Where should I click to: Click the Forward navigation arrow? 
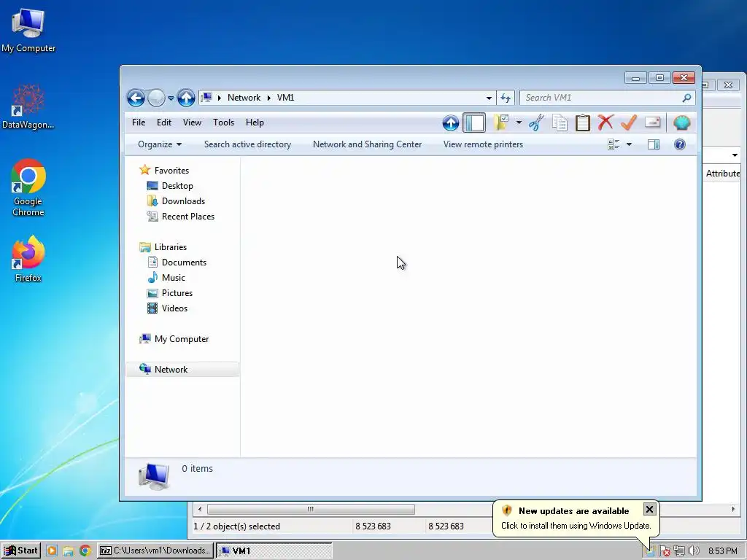pyautogui.click(x=156, y=98)
